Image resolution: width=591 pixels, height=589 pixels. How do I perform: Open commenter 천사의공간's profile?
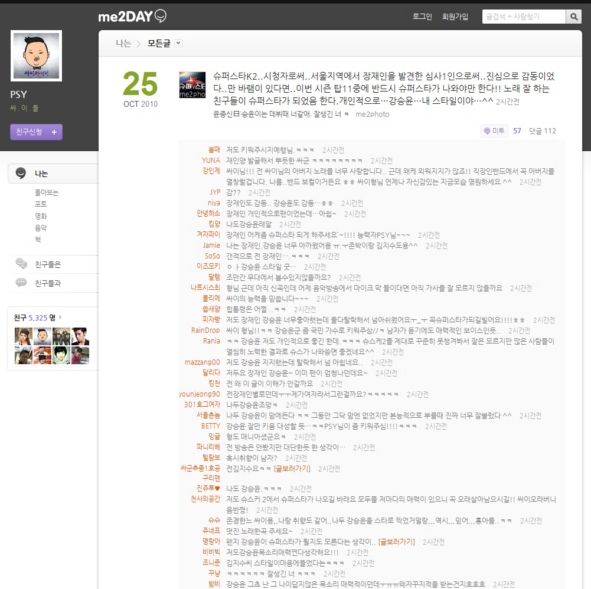tap(205, 499)
